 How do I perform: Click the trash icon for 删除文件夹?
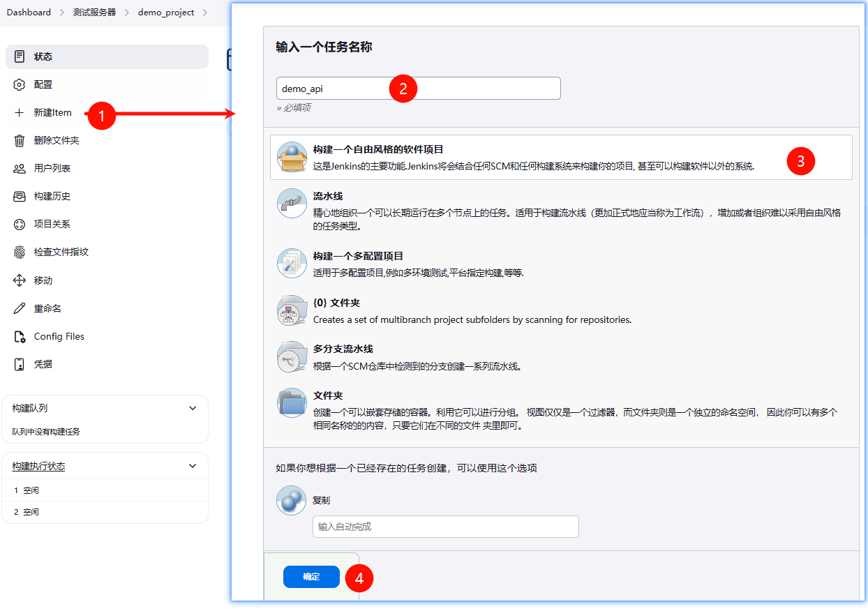20,141
